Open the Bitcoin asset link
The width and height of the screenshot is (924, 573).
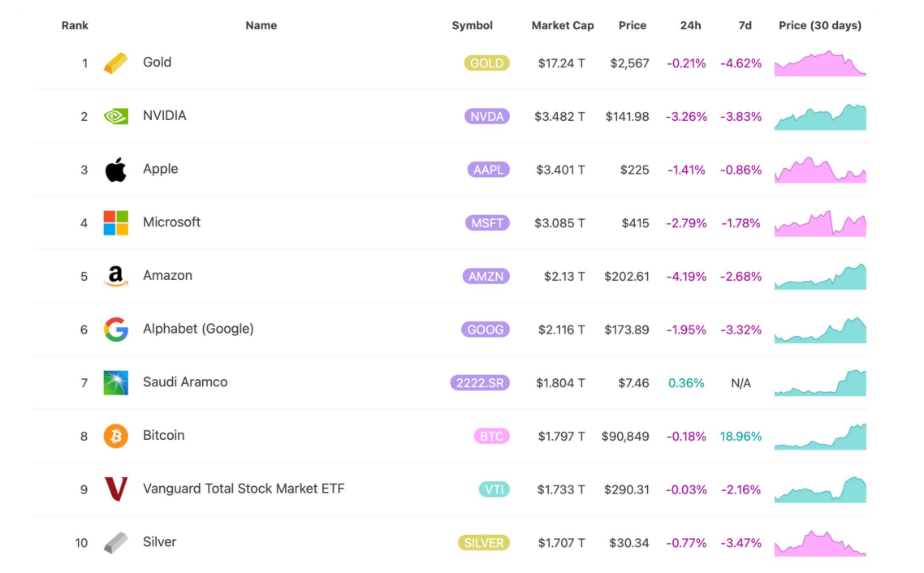coord(163,435)
